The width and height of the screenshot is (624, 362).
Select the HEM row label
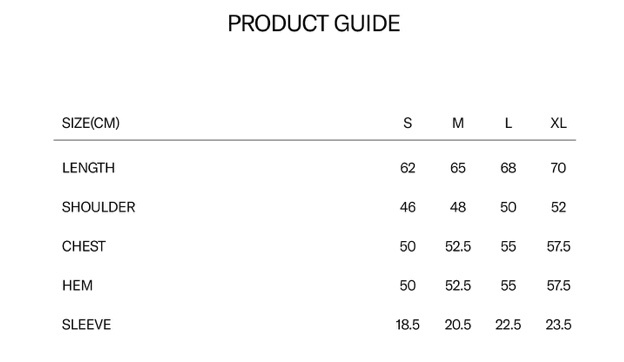tap(77, 285)
